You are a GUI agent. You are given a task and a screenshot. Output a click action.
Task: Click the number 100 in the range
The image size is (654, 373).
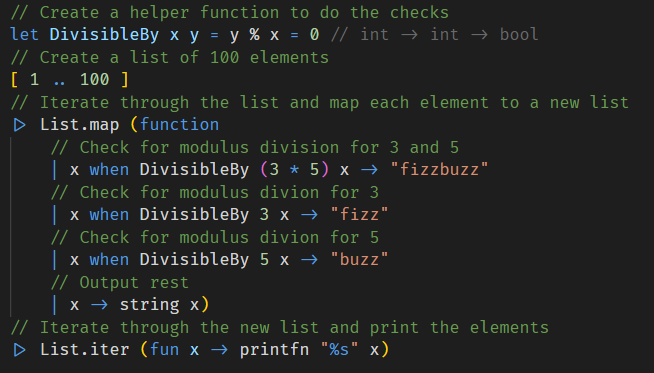[95, 80]
